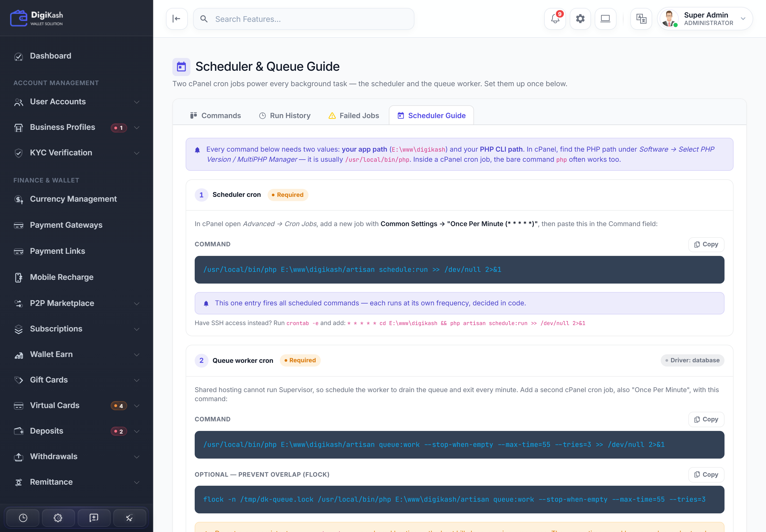The height and width of the screenshot is (532, 766).
Task: Click the laptop display icon in header
Action: click(x=605, y=19)
